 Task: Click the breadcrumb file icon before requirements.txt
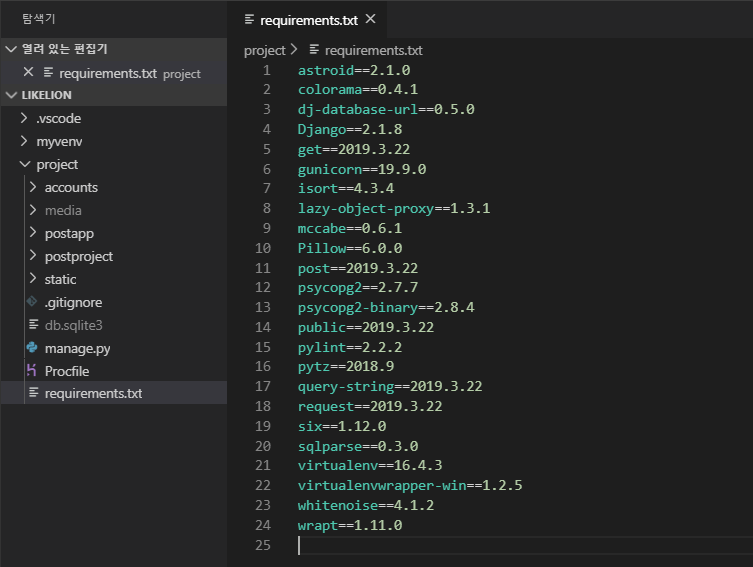(314, 49)
